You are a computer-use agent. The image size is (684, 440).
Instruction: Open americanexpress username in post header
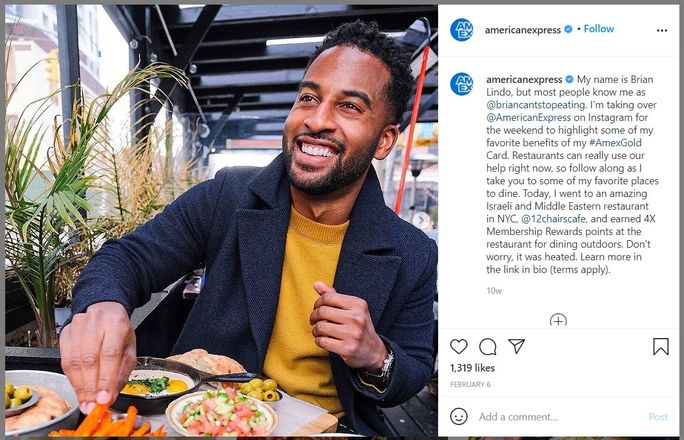point(523,30)
